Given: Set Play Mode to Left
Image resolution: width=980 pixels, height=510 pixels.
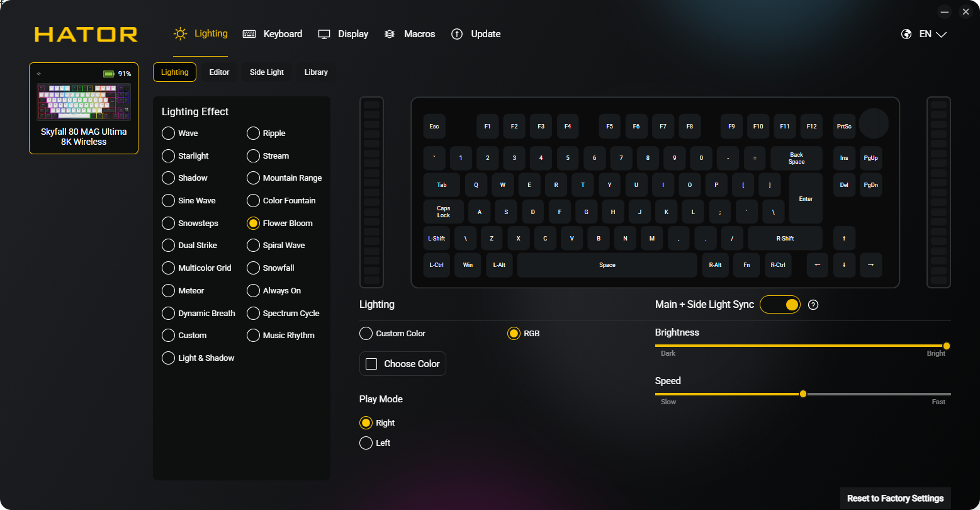Looking at the screenshot, I should (x=375, y=443).
